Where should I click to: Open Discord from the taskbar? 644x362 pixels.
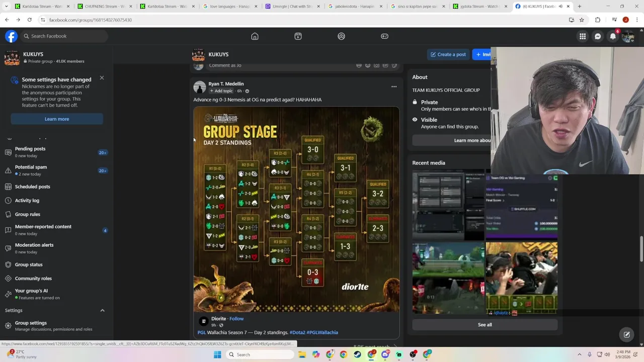click(385, 354)
